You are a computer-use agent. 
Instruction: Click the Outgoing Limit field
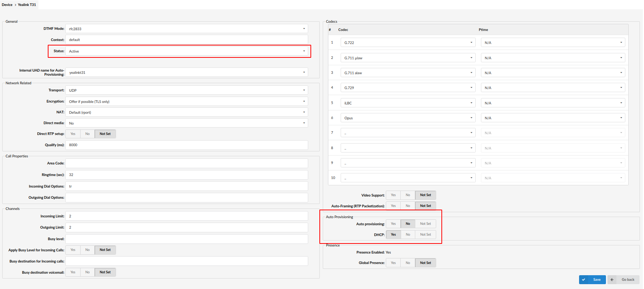[187, 227]
